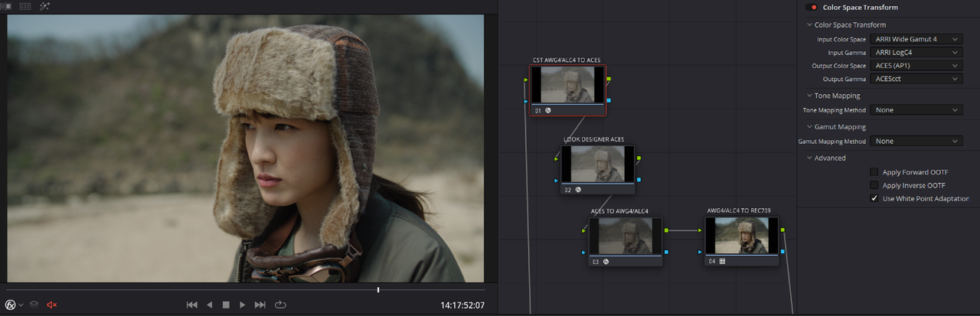Enable Apply Inverse OOTF checkbox
Viewport: 980px width, 316px height.
(874, 185)
